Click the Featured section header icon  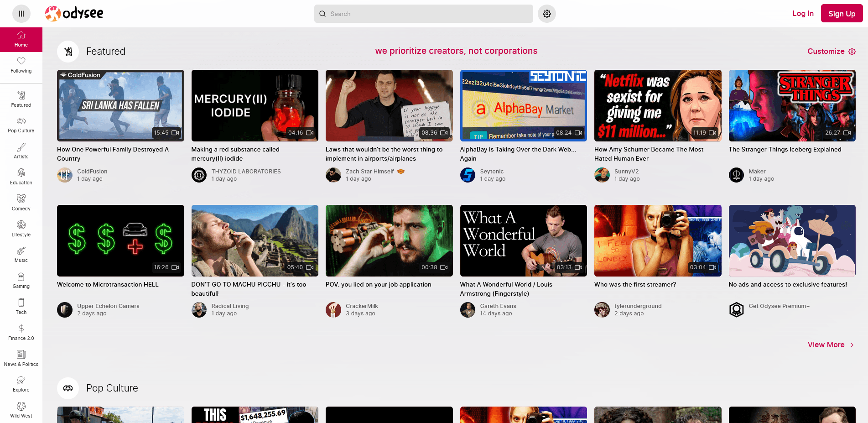click(x=68, y=52)
